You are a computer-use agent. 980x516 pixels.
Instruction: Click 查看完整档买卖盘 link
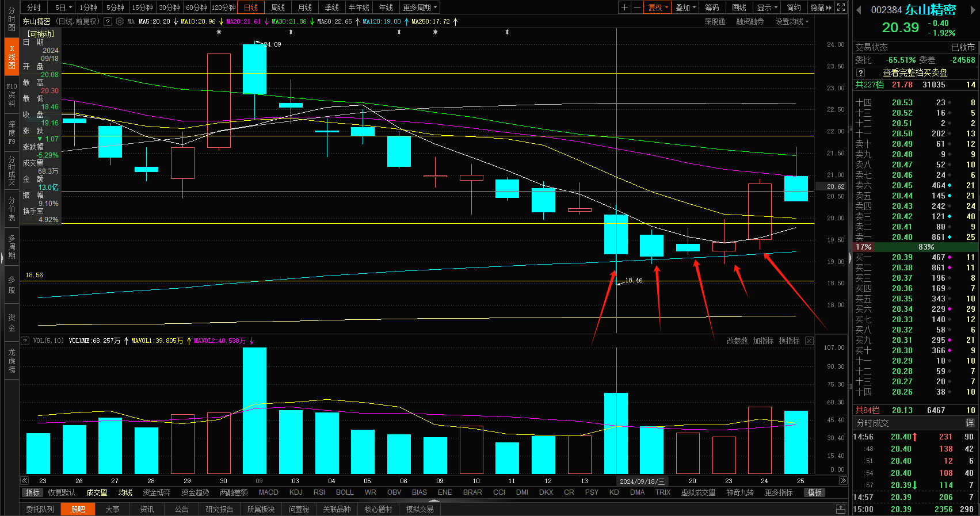click(x=915, y=73)
